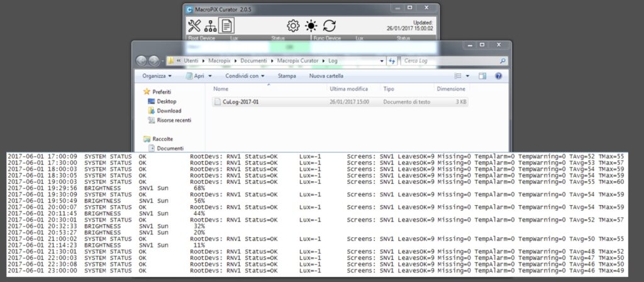Screen dimensions: 644x282
Task: Click the network hierarchy diagram icon
Action: [x=210, y=26]
